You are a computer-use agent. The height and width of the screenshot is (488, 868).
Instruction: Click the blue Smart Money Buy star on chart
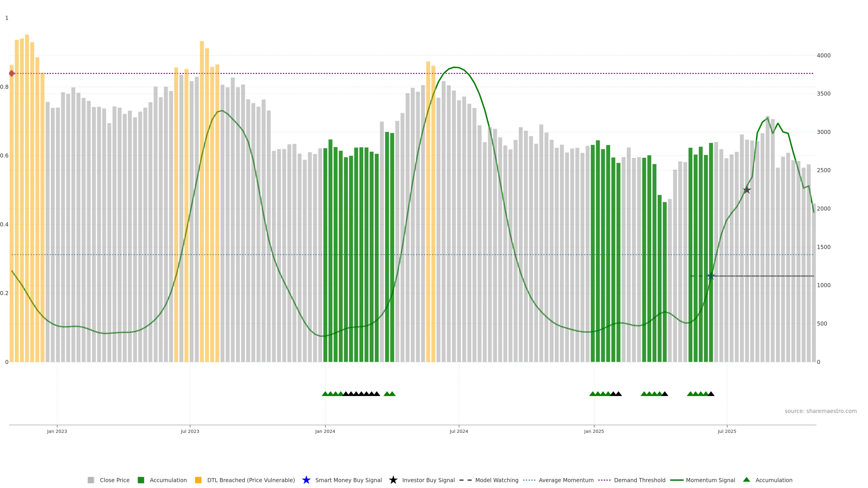point(711,276)
